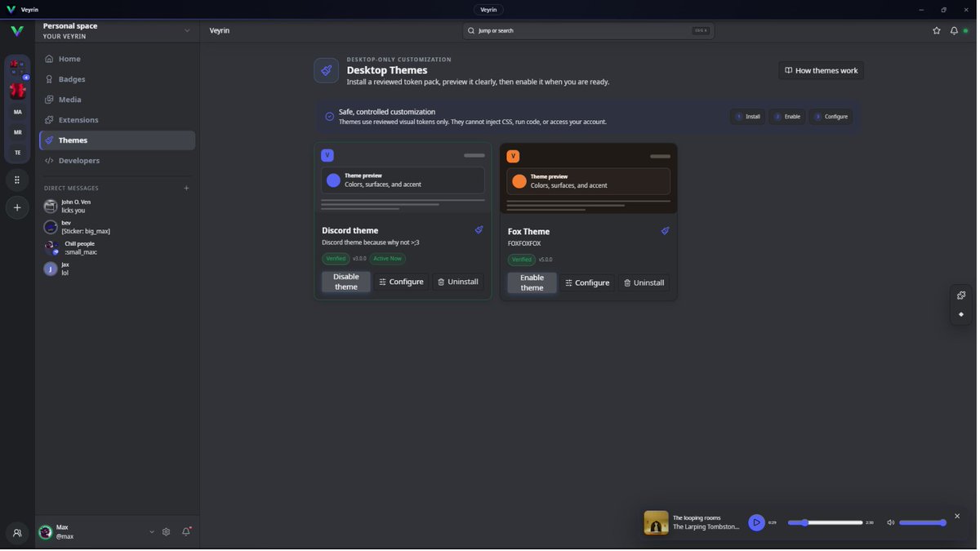This screenshot has width=980, height=551.
Task: Click the album art thumbnail in player
Action: point(656,522)
